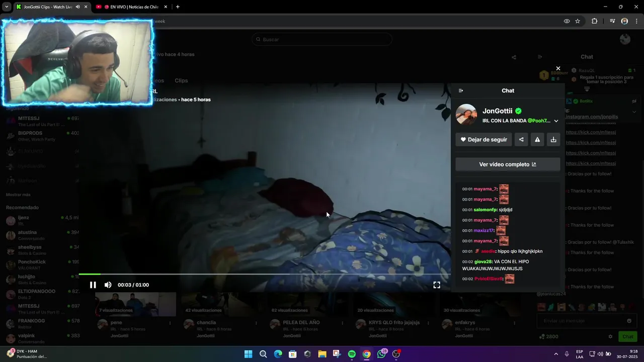Open the Kick user avatar menu
644x362 pixels.
(x=625, y=39)
